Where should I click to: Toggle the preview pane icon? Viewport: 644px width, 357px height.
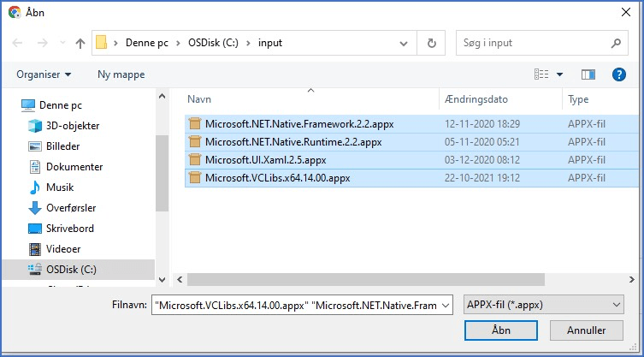tap(588, 74)
